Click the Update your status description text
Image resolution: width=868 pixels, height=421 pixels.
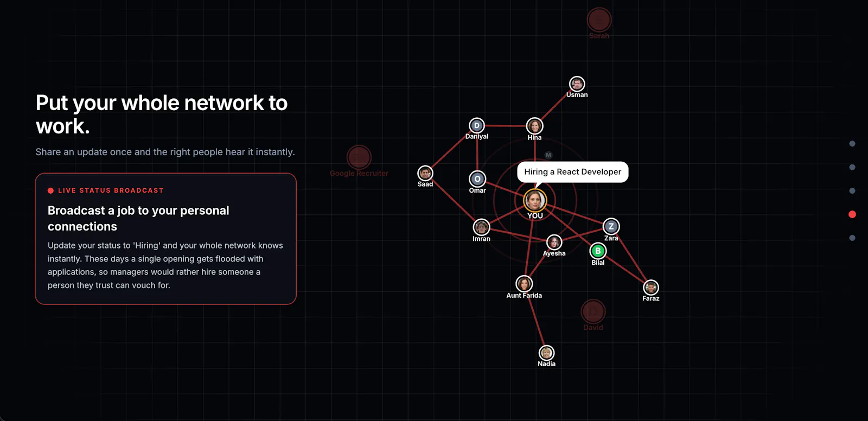click(165, 265)
